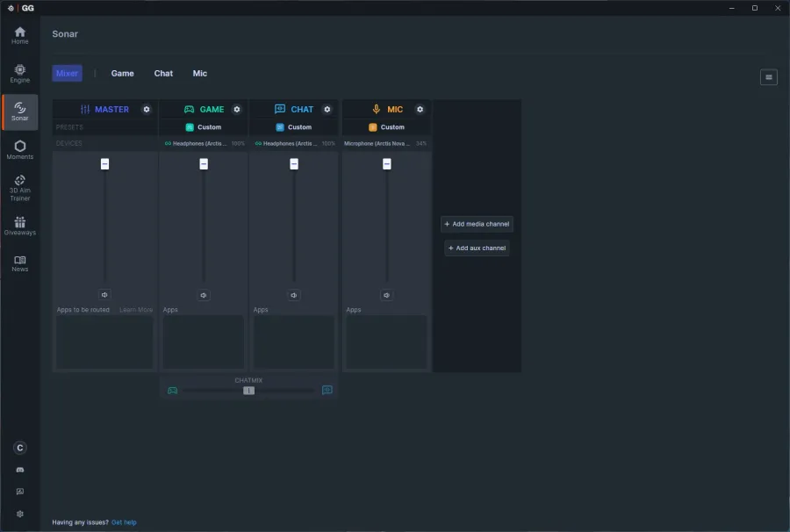Screen dimensions: 790x532
Task: Open GAME channel settings gear
Action: (237, 110)
